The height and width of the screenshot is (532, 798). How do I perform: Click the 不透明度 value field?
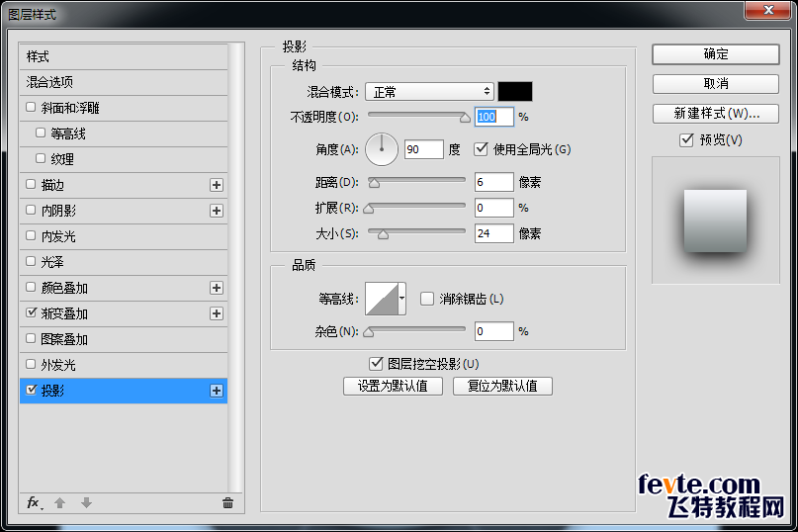click(x=494, y=117)
